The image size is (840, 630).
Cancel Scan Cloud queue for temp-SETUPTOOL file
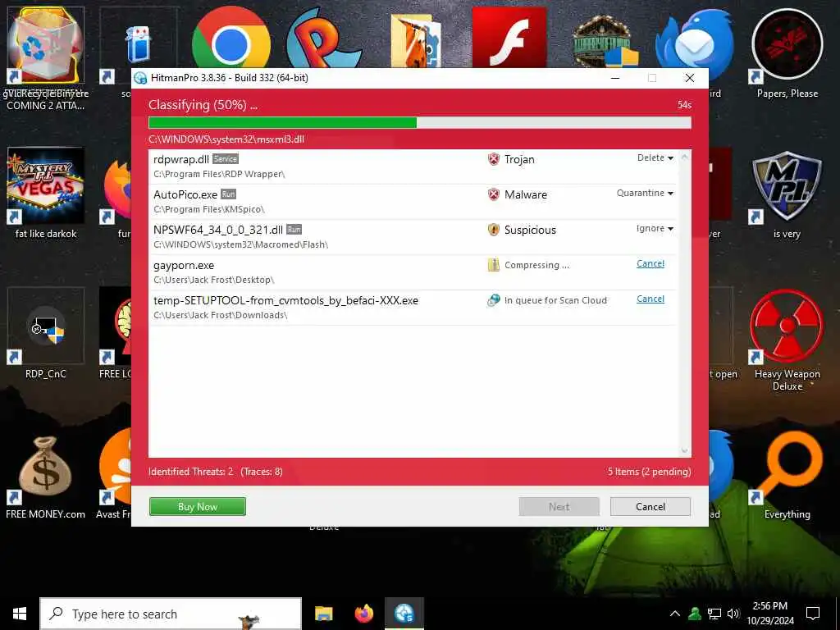[651, 299]
